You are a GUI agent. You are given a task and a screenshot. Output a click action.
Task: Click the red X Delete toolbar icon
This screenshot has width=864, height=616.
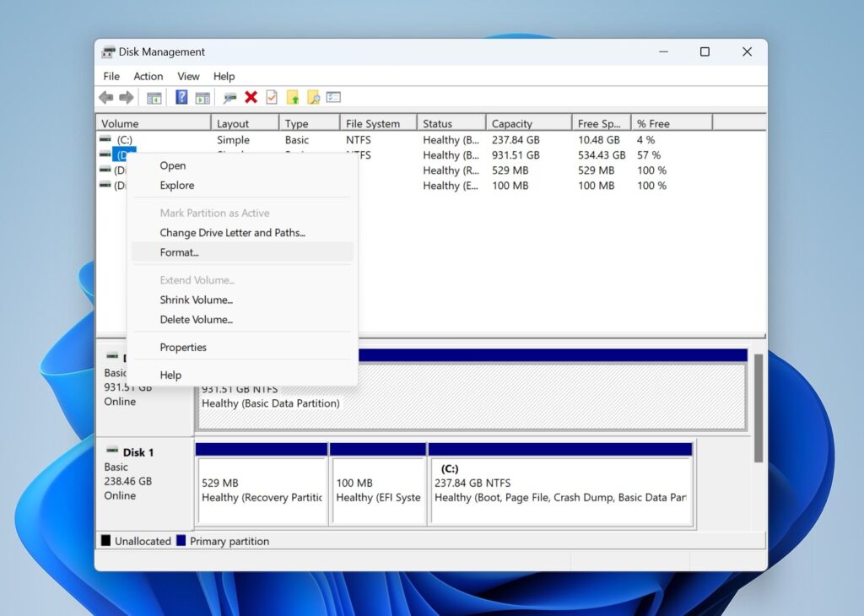coord(251,96)
